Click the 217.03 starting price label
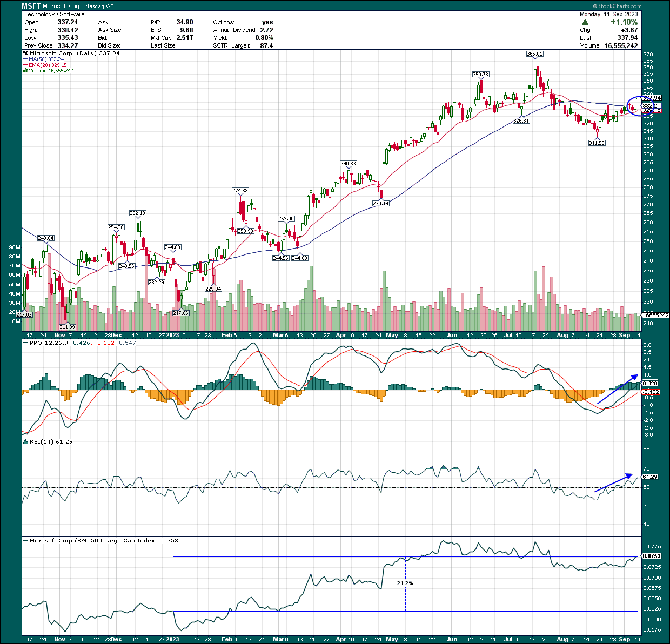The height and width of the screenshot is (644, 670). click(24, 315)
